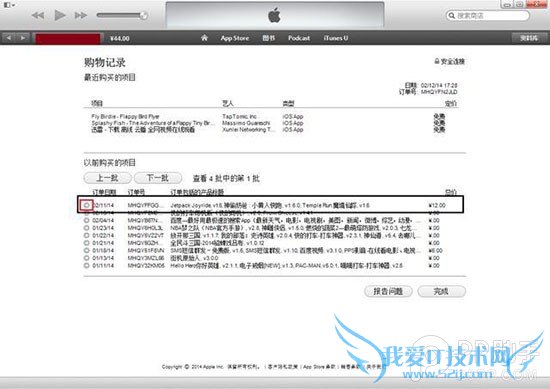
Task: Click the ¥44.00 account balance
Action: [x=120, y=38]
